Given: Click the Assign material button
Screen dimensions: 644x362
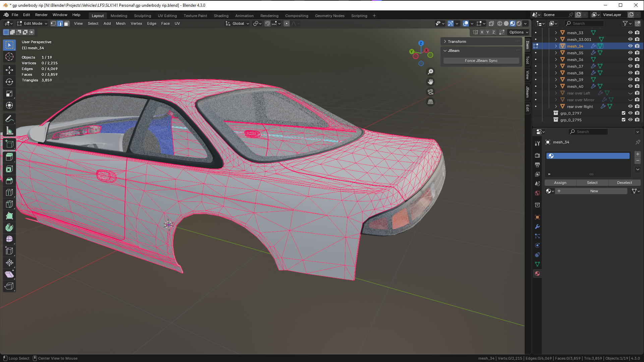Looking at the screenshot, I should 560,183.
